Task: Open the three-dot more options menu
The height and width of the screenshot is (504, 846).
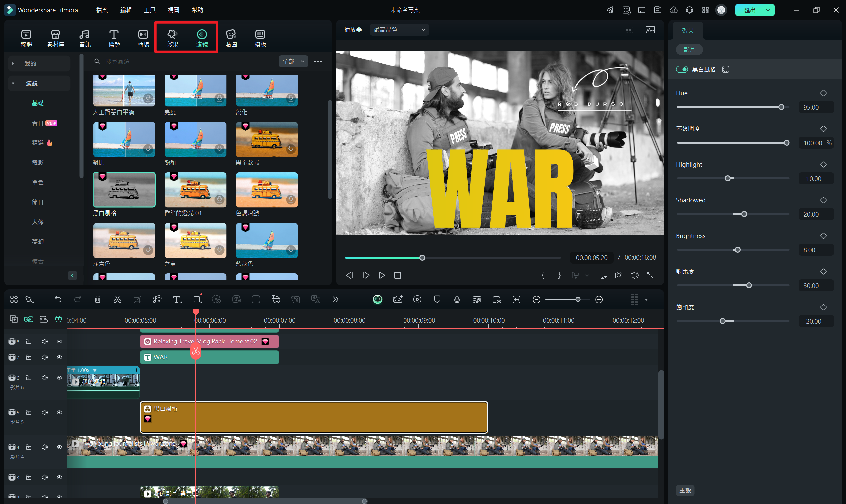Action: [x=318, y=61]
